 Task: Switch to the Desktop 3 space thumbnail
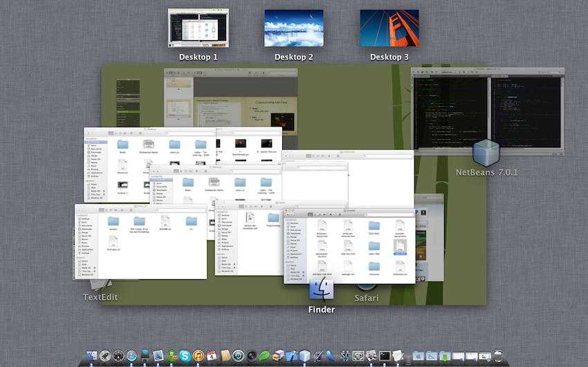pos(389,28)
